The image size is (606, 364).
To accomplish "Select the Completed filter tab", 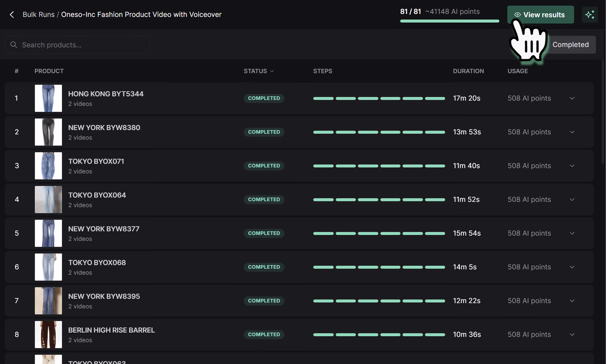I will click(570, 45).
